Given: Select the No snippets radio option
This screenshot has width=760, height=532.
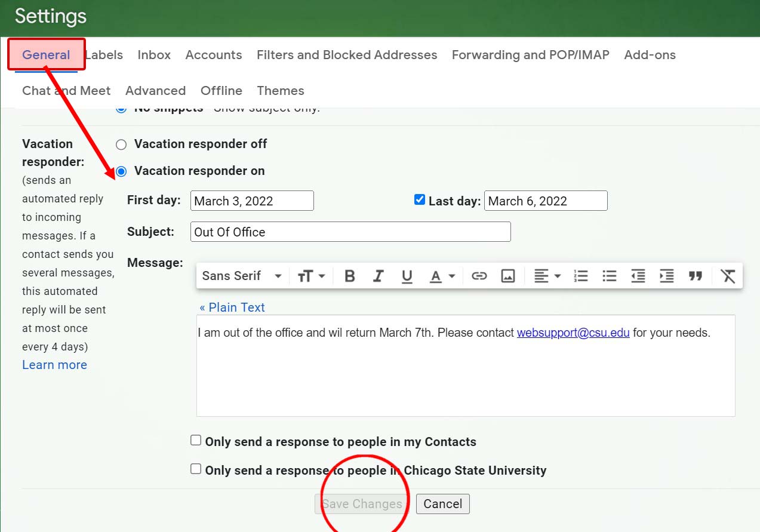Looking at the screenshot, I should tap(121, 109).
